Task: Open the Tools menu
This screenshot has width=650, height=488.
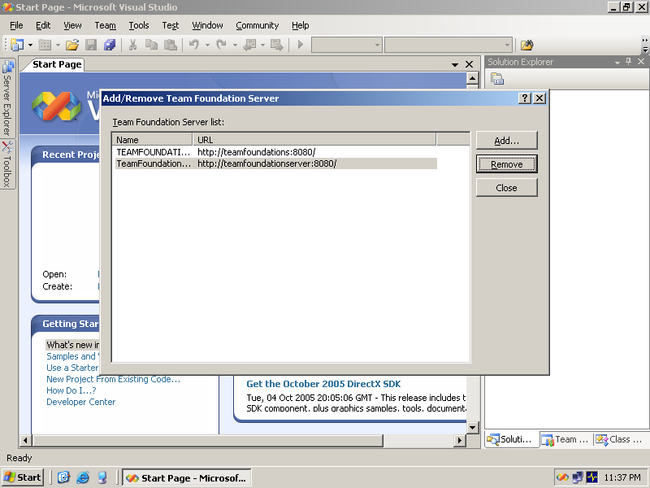Action: point(139,26)
